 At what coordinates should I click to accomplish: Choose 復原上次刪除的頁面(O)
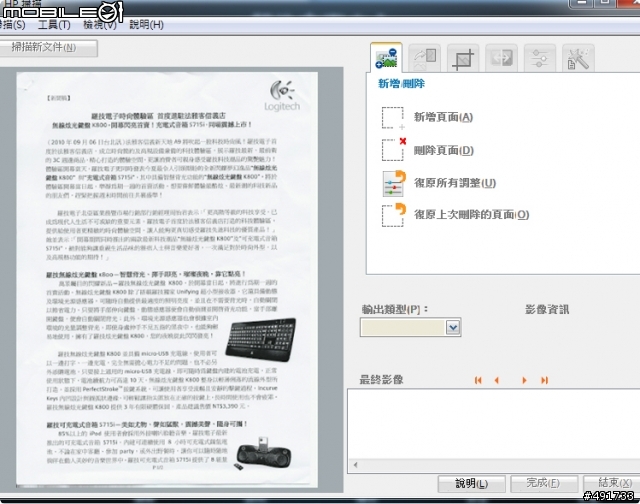(471, 215)
